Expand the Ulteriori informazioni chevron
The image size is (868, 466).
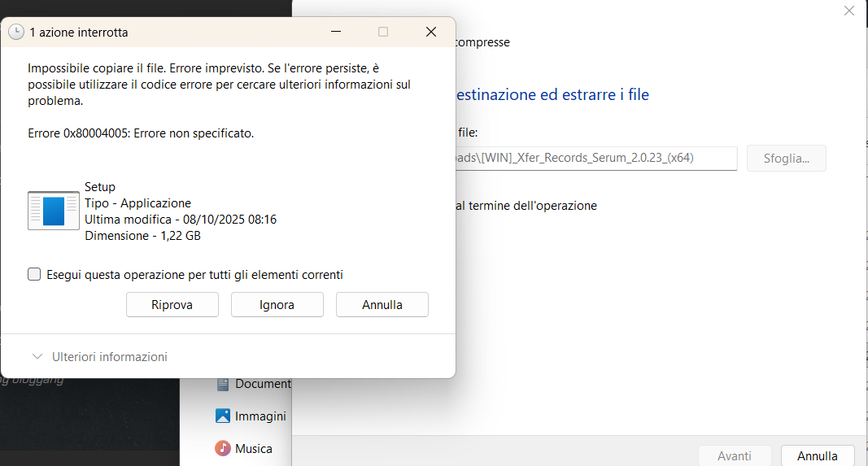(37, 356)
